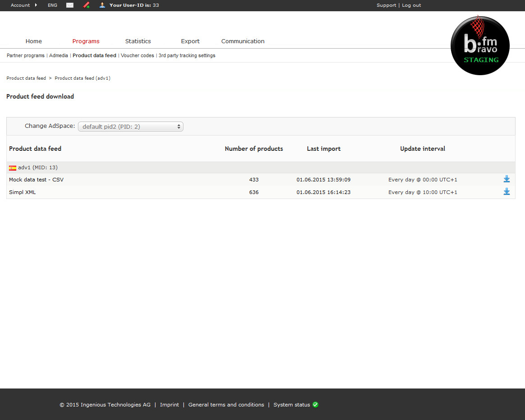This screenshot has height=420, width=525.
Task: Open Admedia submenu
Action: coord(59,55)
